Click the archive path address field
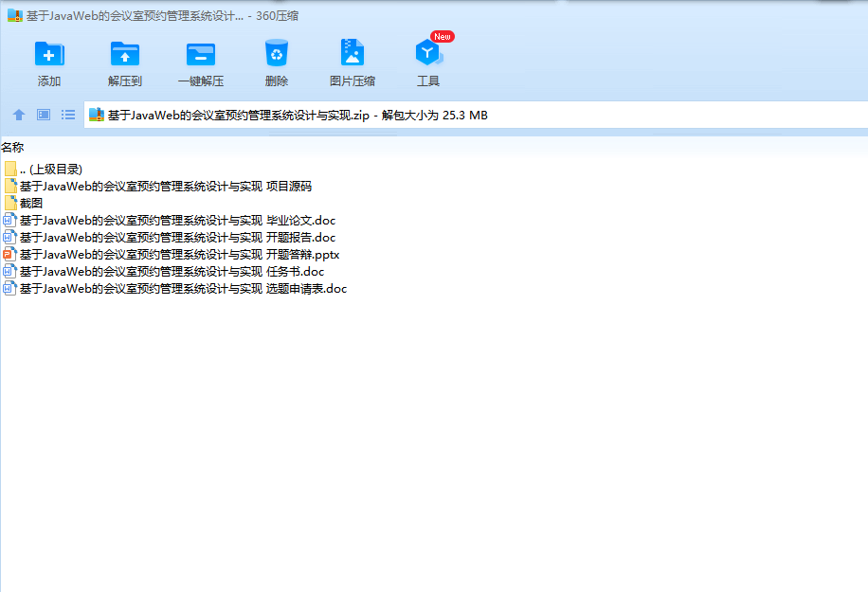 click(x=476, y=115)
